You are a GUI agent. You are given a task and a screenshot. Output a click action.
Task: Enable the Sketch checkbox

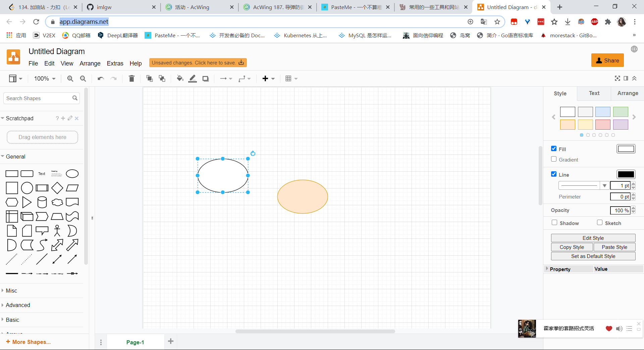pos(600,223)
